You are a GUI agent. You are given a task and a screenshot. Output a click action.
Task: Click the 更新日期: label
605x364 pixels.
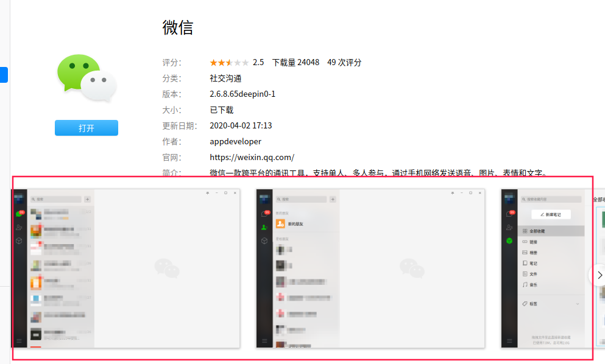pos(179,126)
